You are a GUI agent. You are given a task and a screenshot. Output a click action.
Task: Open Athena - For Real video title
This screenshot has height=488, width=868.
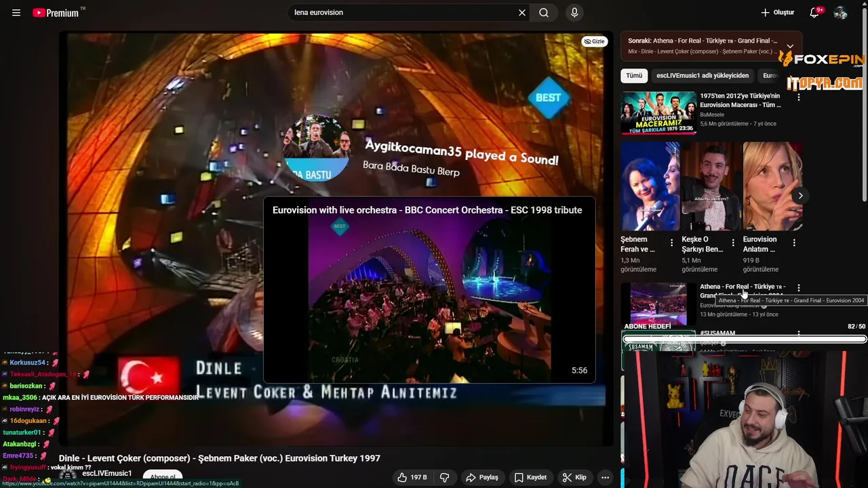click(743, 291)
